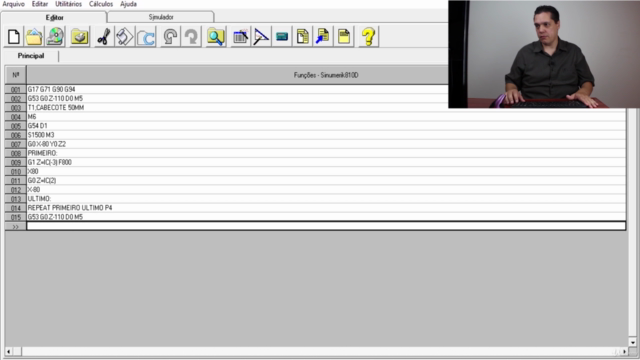
Task: Click line 'G0 X-80 Y0 Z2'
Action: [326, 144]
